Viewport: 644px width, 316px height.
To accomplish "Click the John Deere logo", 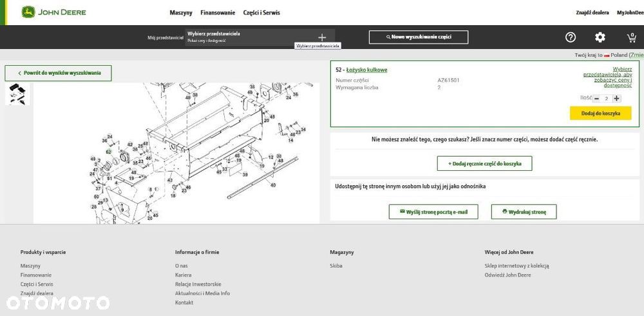I will coord(54,12).
